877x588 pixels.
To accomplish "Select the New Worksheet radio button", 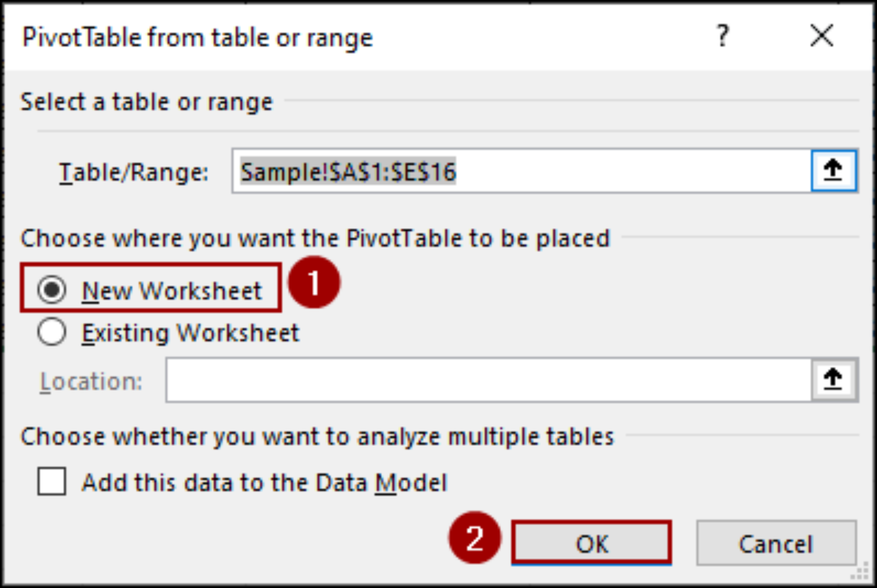I will click(51, 291).
